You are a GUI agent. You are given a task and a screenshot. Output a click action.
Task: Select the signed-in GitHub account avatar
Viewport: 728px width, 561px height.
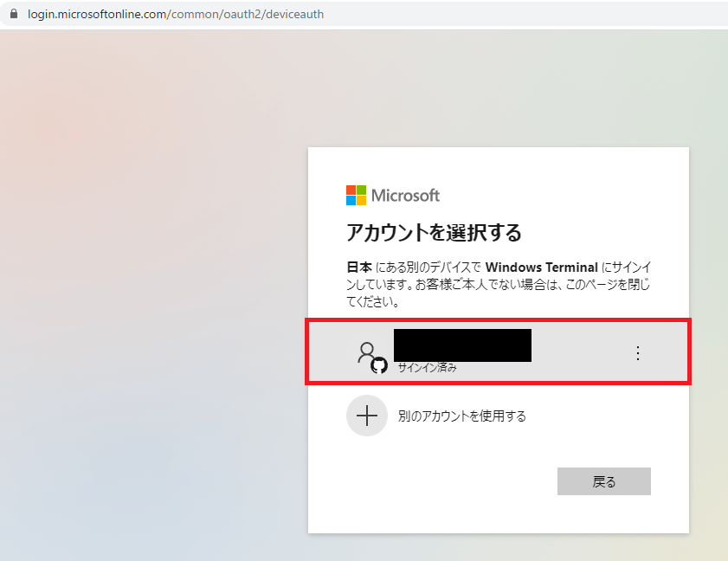coord(372,358)
